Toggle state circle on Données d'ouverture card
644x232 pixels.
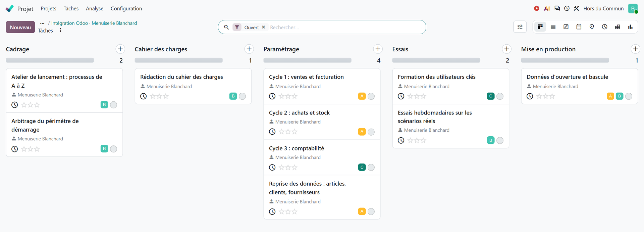point(629,96)
